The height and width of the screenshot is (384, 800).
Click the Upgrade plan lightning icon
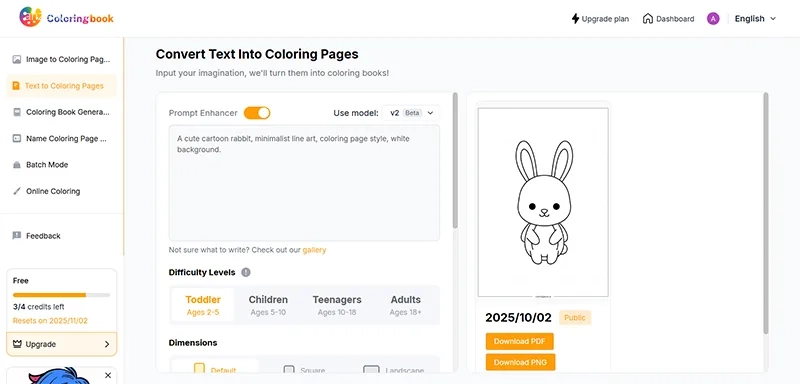[575, 19]
